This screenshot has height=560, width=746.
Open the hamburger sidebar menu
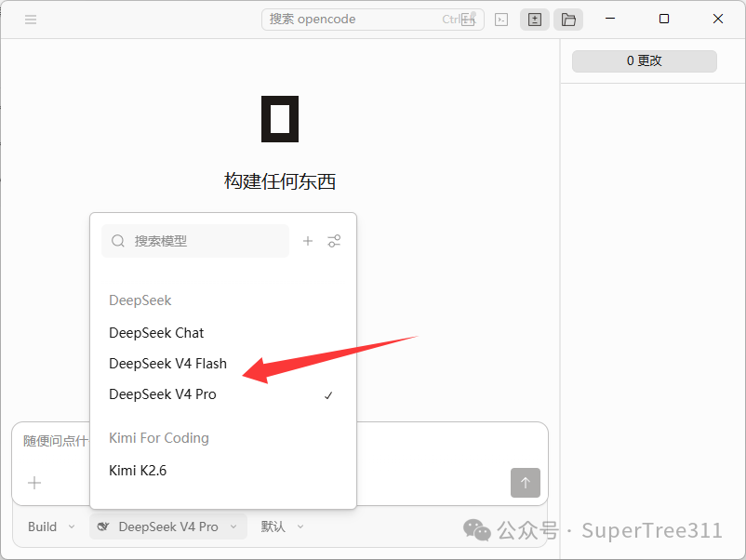pyautogui.click(x=31, y=20)
